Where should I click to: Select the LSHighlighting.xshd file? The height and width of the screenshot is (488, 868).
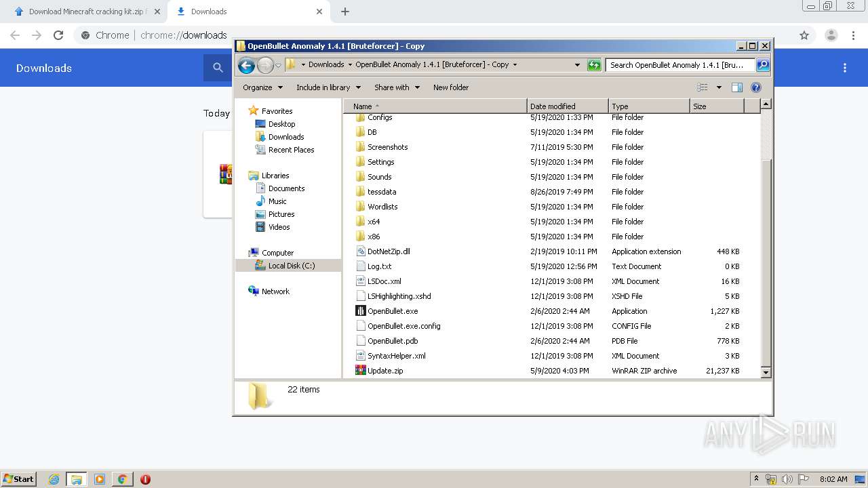point(399,296)
